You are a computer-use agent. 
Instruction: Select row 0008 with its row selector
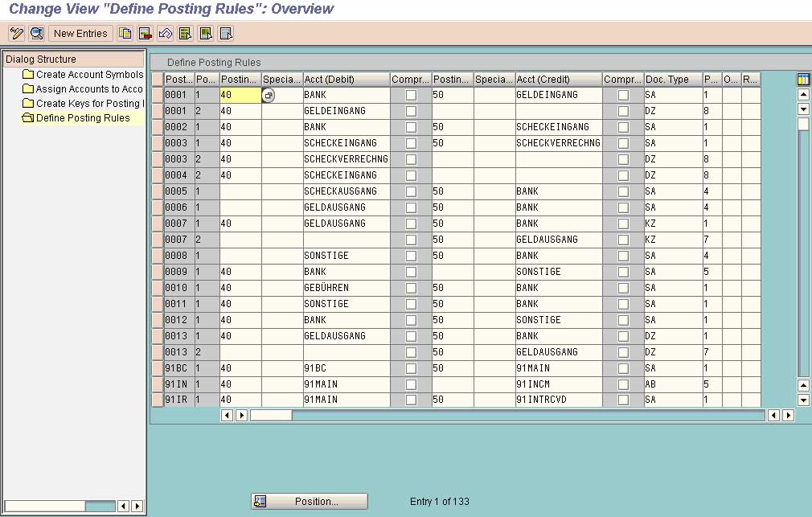pyautogui.click(x=158, y=256)
